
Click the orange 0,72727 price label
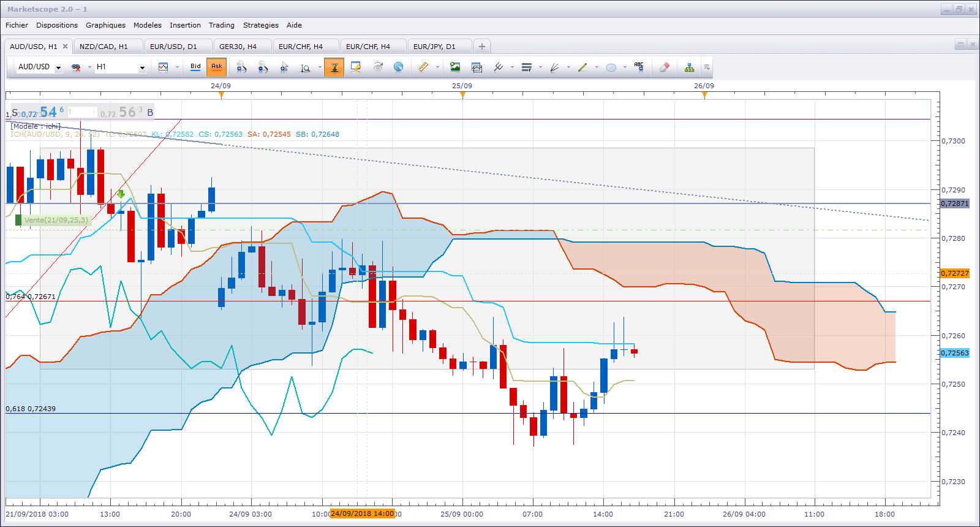pyautogui.click(x=955, y=273)
